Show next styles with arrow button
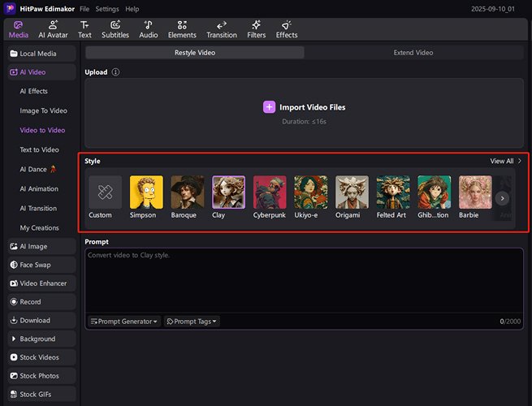This screenshot has height=406, width=532. (502, 198)
